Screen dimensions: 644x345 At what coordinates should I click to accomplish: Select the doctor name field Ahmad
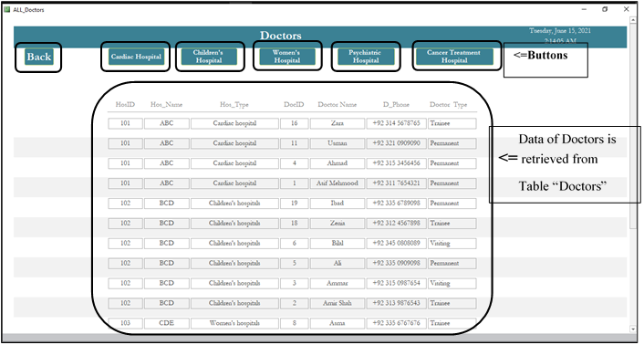(x=338, y=163)
